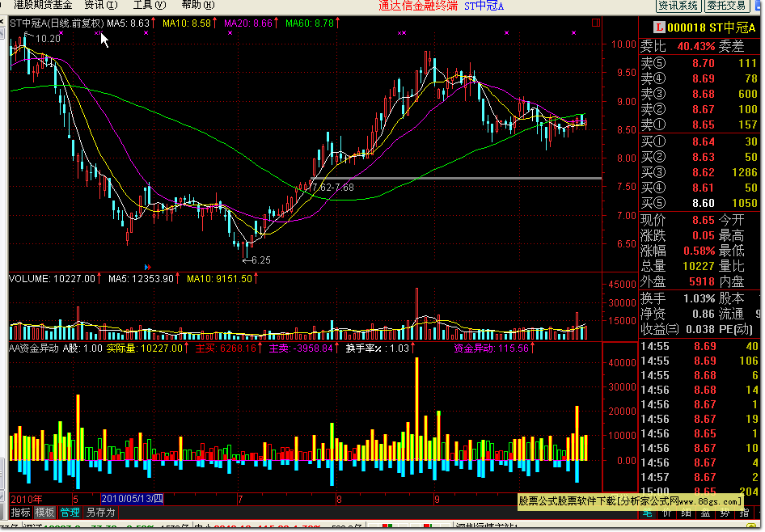The height and width of the screenshot is (532, 765).
Task: Click the 买② 8.63 order row
Action: [x=699, y=157]
